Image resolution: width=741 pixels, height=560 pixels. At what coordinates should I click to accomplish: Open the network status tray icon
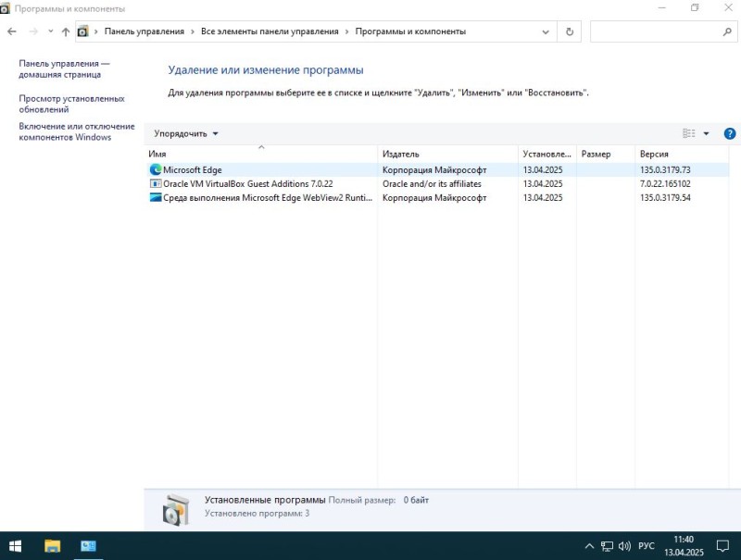(x=607, y=546)
